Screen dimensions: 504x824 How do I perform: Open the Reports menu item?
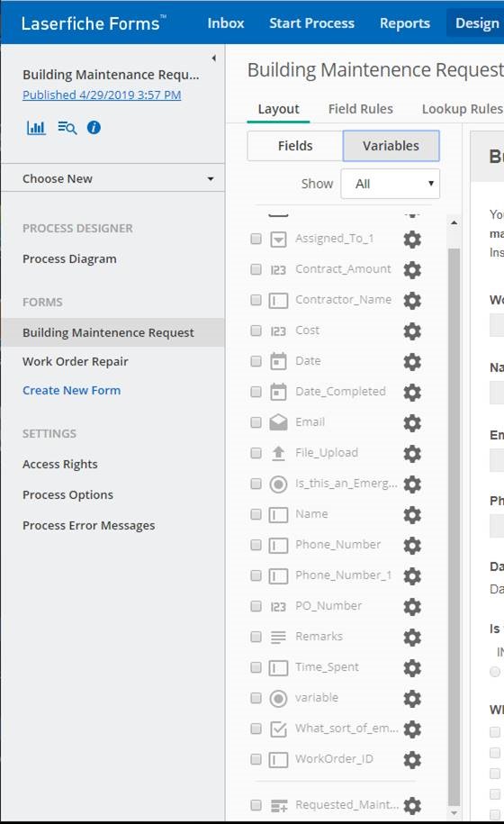pyautogui.click(x=405, y=23)
